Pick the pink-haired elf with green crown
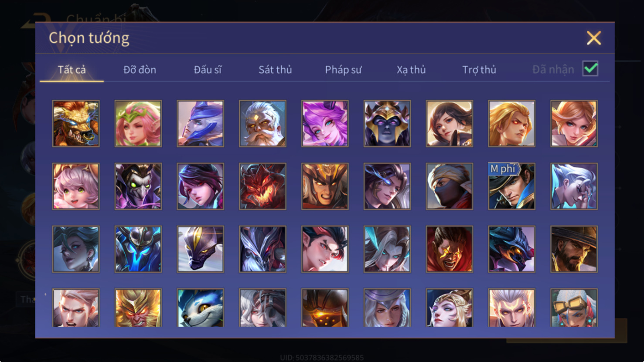 [x=138, y=124]
